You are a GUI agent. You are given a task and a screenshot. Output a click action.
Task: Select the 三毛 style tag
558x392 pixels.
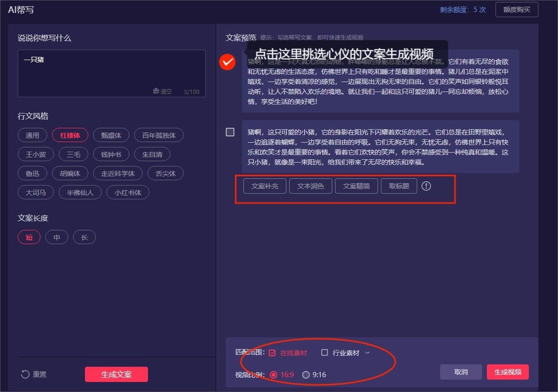point(74,154)
